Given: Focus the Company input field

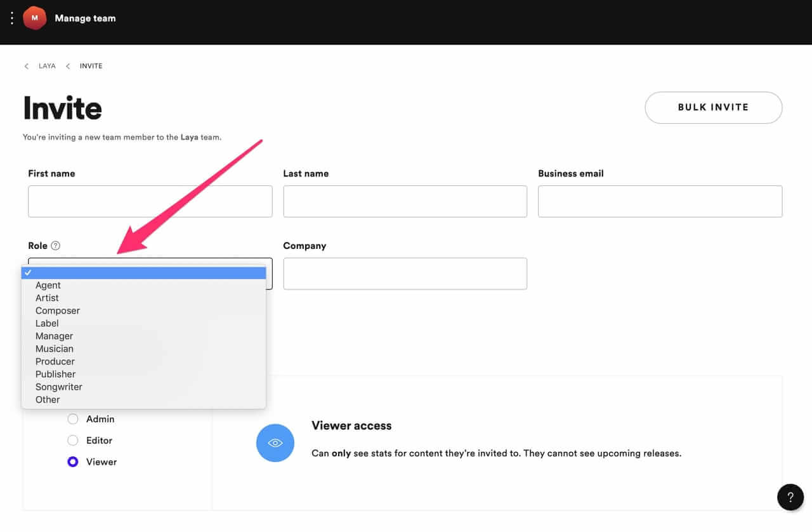Looking at the screenshot, I should 405,274.
